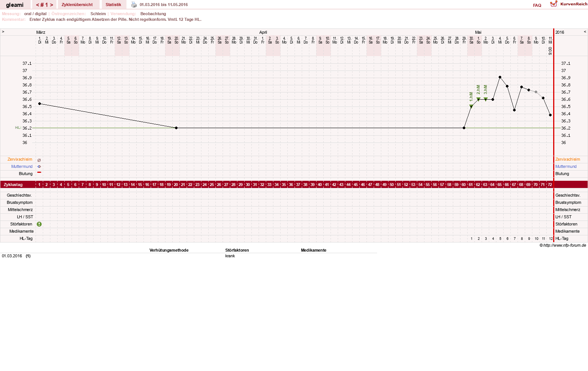This screenshot has width=588, height=371.
Task: Click the last temperature point on May 11
Action: 551,115
